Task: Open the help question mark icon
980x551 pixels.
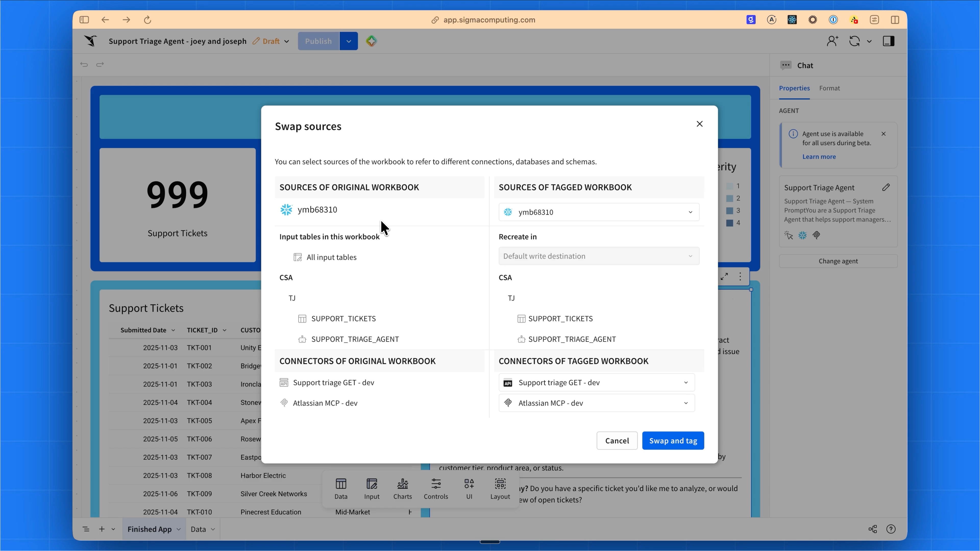Action: coord(891,529)
